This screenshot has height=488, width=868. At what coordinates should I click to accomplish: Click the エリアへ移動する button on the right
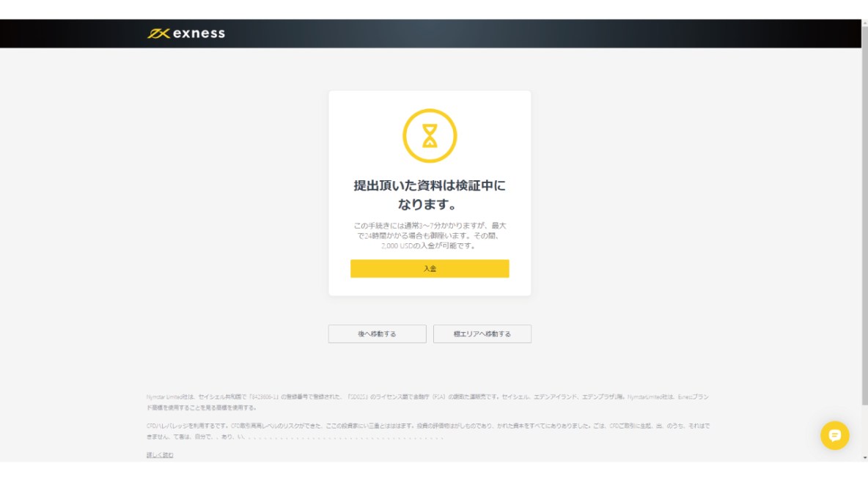click(x=482, y=334)
